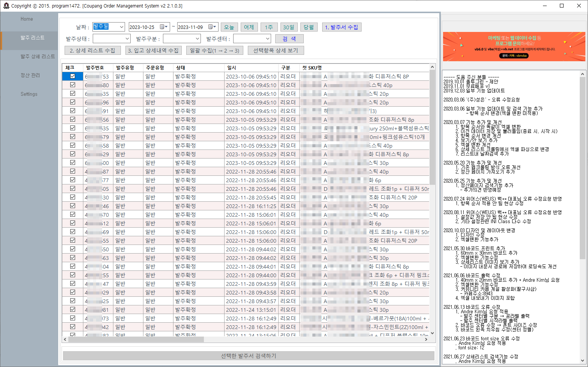Click the 선택한 발주서 검색하기 bottom button

249,355
